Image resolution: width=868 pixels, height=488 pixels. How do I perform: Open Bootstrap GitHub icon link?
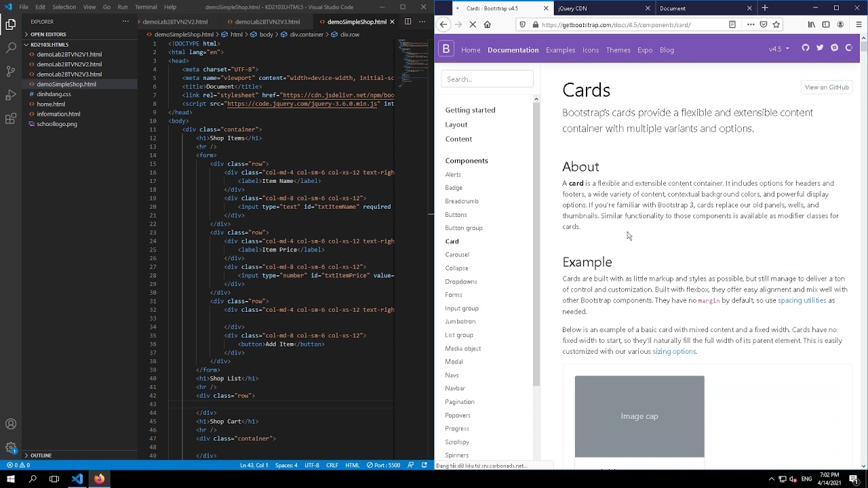click(806, 48)
